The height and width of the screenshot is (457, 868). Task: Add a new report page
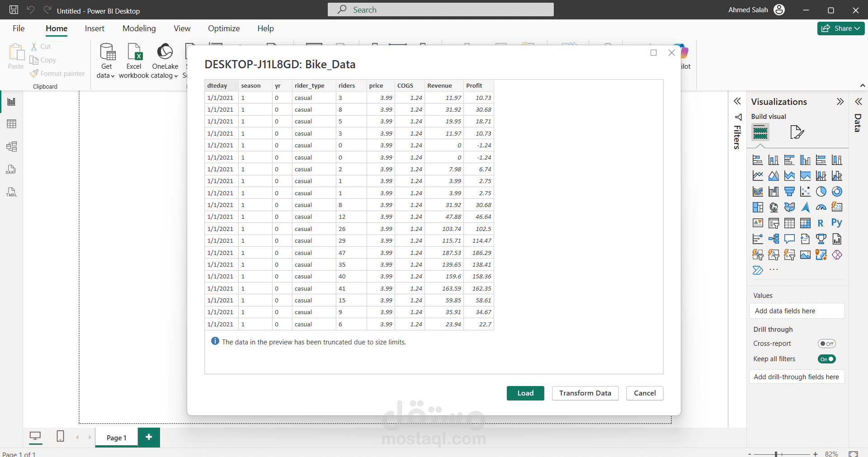click(149, 437)
